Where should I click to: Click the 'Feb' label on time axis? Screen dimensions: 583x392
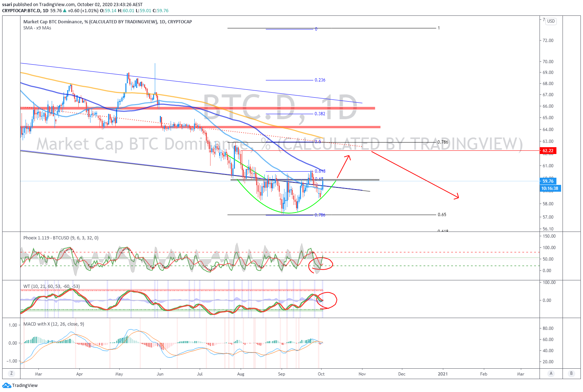[484, 374]
